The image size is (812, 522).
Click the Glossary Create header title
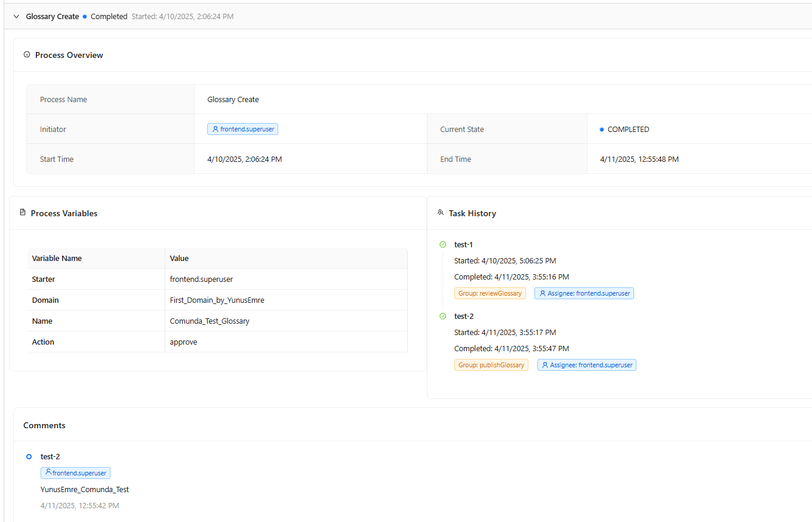tap(53, 17)
